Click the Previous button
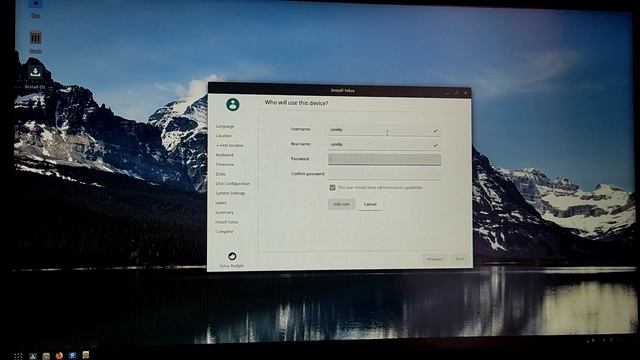This screenshot has height=360, width=640. 435,259
